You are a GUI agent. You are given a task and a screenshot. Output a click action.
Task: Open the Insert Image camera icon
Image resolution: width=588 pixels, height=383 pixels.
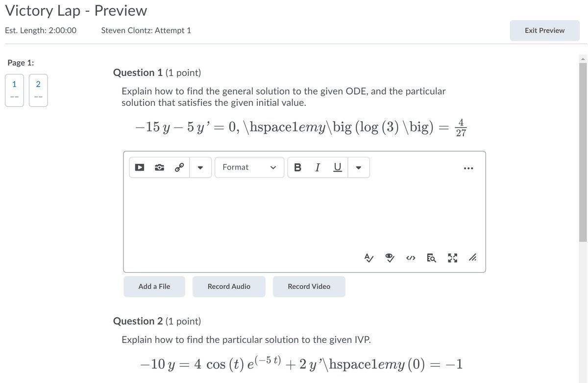159,167
